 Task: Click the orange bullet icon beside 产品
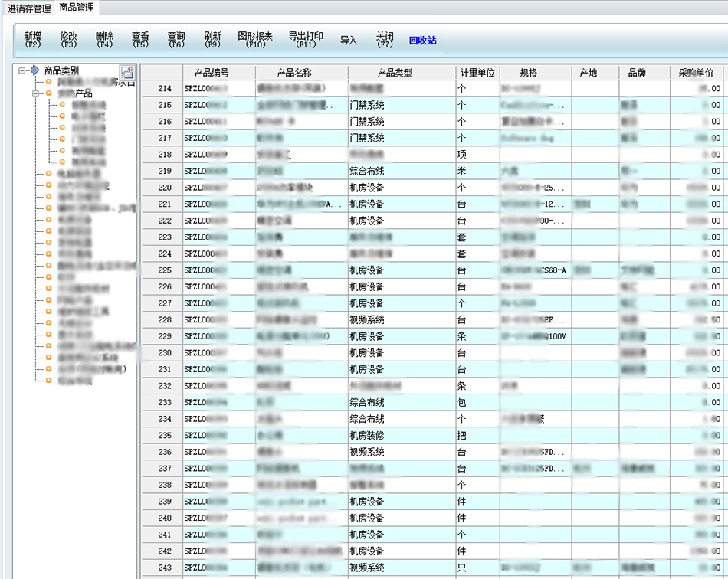click(x=48, y=93)
